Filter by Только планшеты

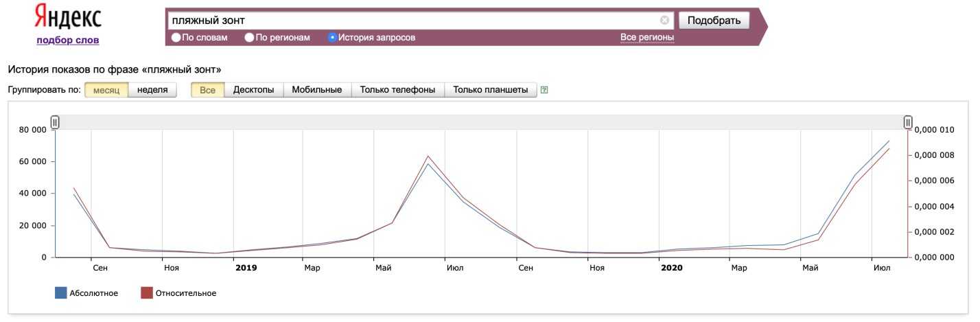[x=491, y=90]
